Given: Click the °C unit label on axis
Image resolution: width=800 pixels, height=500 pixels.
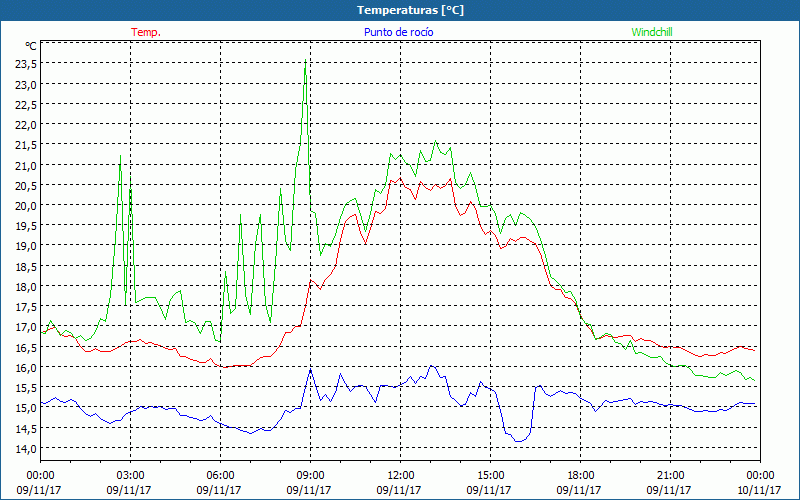Looking at the screenshot, I should pos(31,46).
